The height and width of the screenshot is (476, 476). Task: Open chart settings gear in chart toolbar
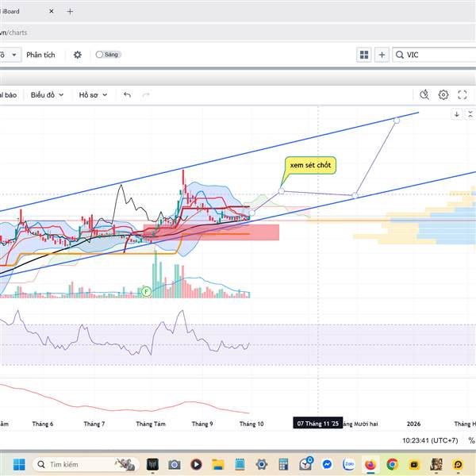pyautogui.click(x=443, y=94)
